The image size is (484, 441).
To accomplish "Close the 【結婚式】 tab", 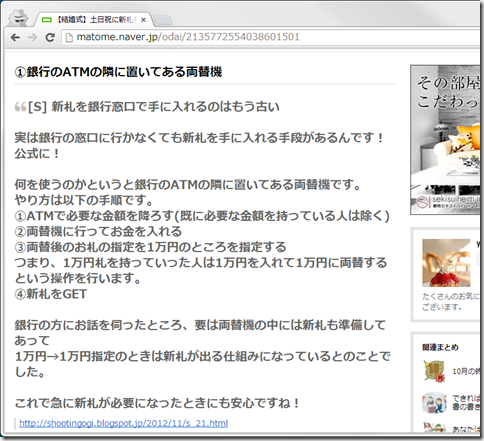I will (x=143, y=20).
